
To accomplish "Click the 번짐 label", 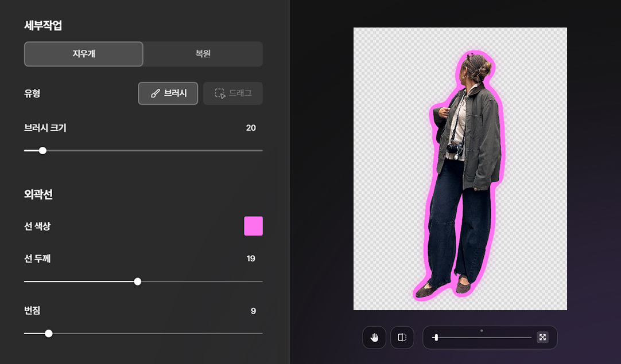I will point(32,311).
